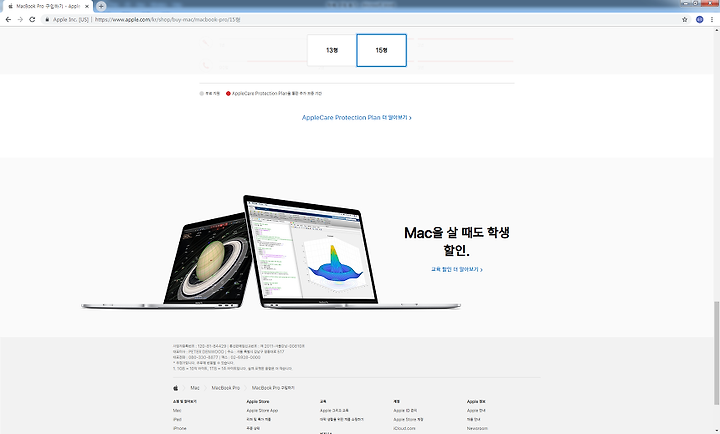Open the Chrome profile avatar icon
720x434 pixels.
point(699,19)
